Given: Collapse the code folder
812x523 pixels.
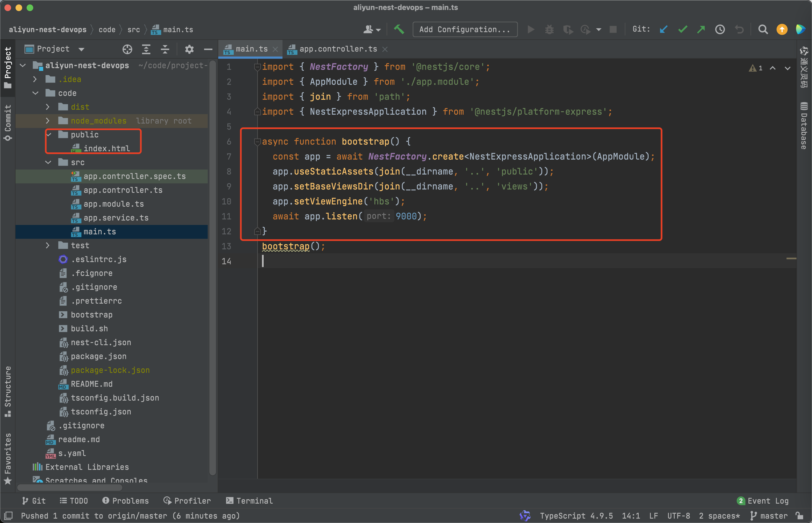Looking at the screenshot, I should pyautogui.click(x=35, y=93).
